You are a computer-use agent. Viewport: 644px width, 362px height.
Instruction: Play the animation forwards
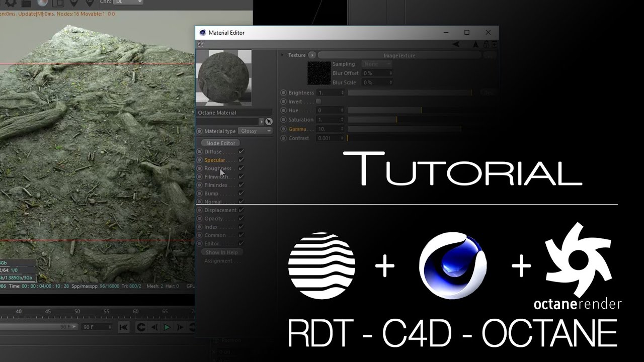(x=167, y=327)
